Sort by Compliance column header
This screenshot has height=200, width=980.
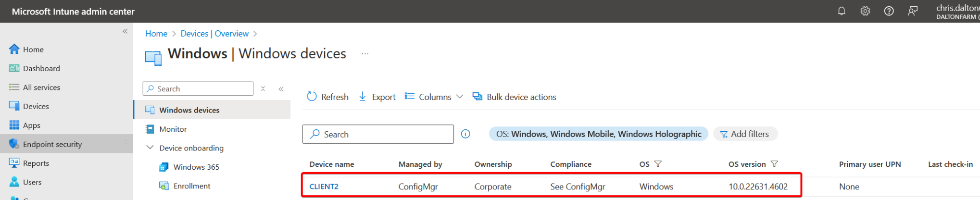click(x=571, y=164)
